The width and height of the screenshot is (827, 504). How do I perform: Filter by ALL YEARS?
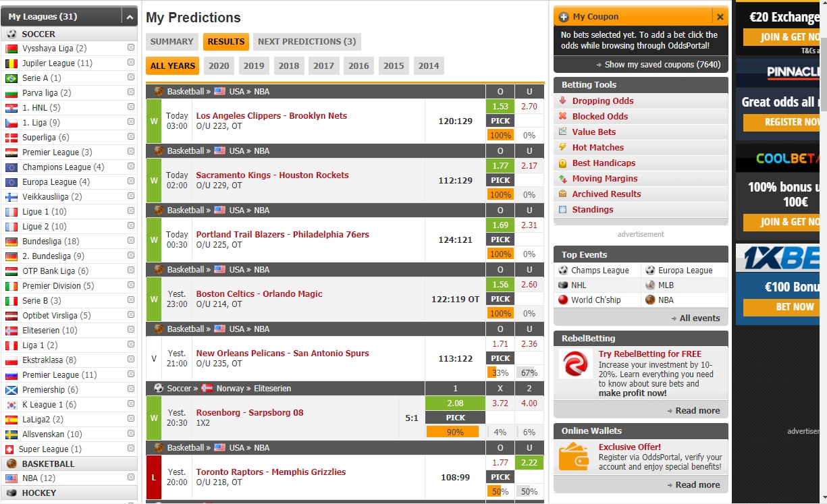pyautogui.click(x=173, y=65)
